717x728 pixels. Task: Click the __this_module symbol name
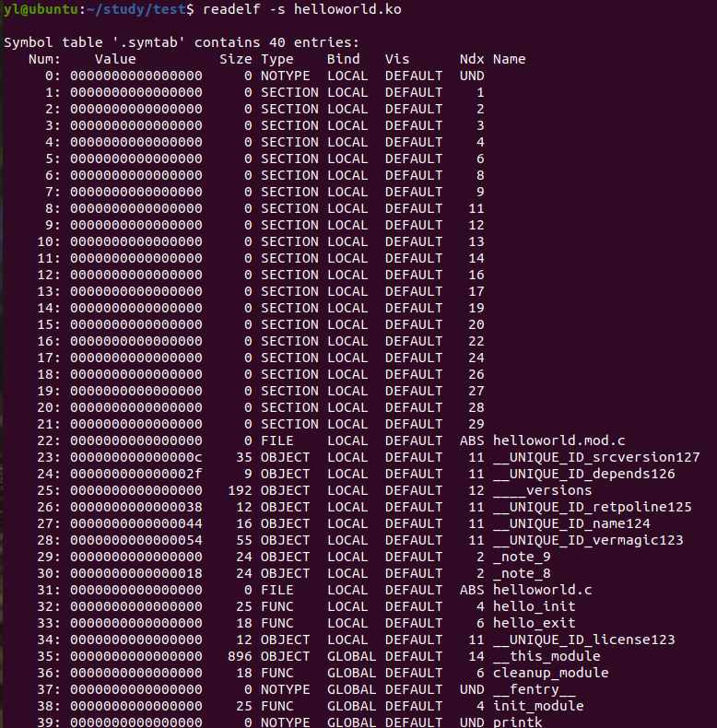pos(547,656)
